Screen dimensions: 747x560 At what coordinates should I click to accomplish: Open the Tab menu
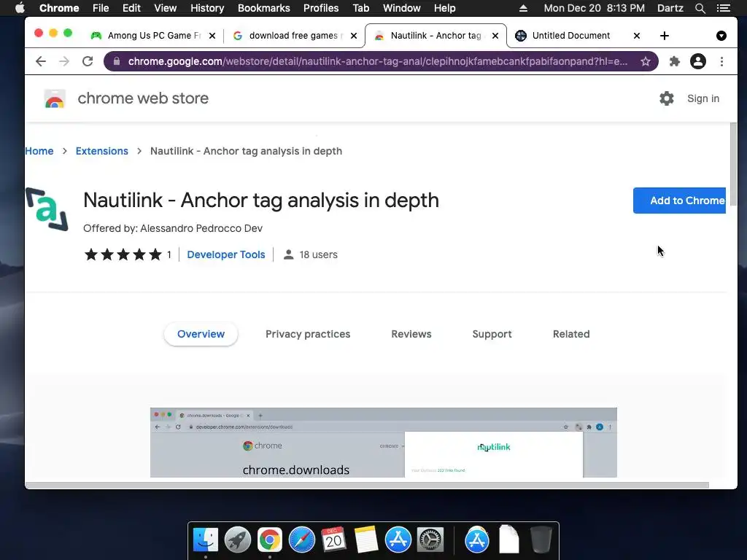(360, 8)
